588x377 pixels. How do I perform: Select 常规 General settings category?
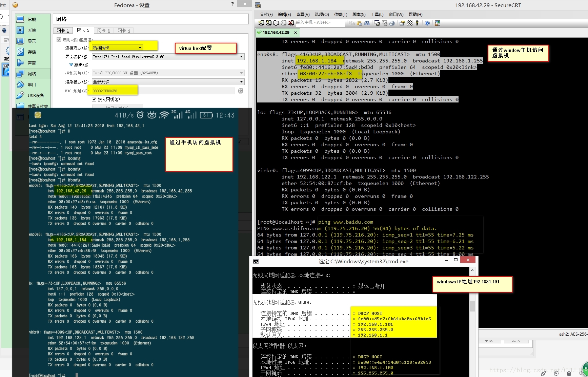click(x=33, y=20)
